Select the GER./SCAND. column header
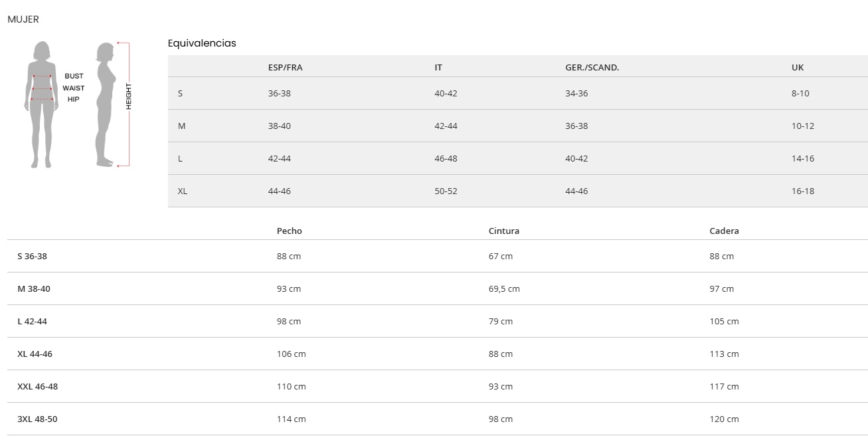Viewport: 868px width, 438px height. click(x=592, y=68)
